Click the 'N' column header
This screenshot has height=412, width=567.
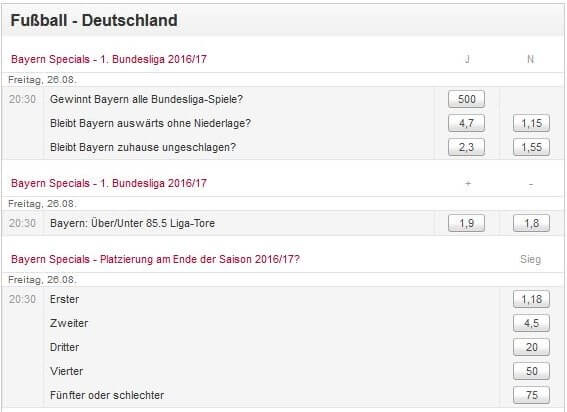530,59
